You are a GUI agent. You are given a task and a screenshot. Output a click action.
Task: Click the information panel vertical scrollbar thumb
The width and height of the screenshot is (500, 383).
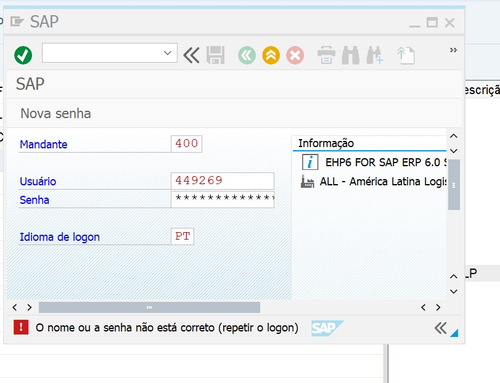point(454,185)
